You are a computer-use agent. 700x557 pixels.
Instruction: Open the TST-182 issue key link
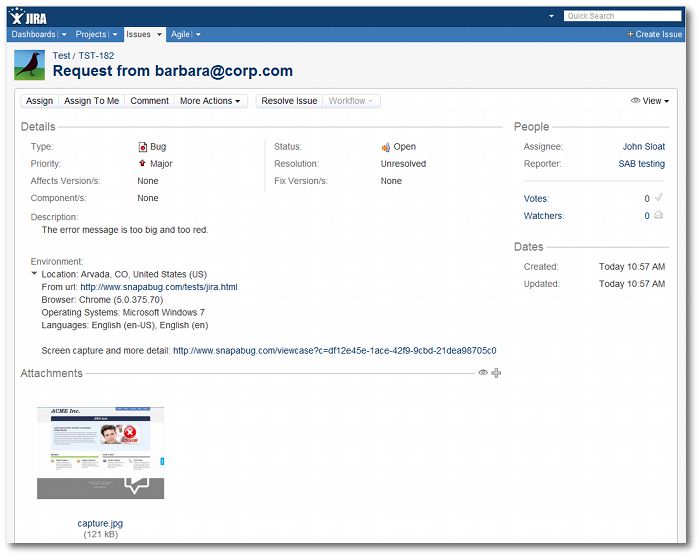(96, 56)
